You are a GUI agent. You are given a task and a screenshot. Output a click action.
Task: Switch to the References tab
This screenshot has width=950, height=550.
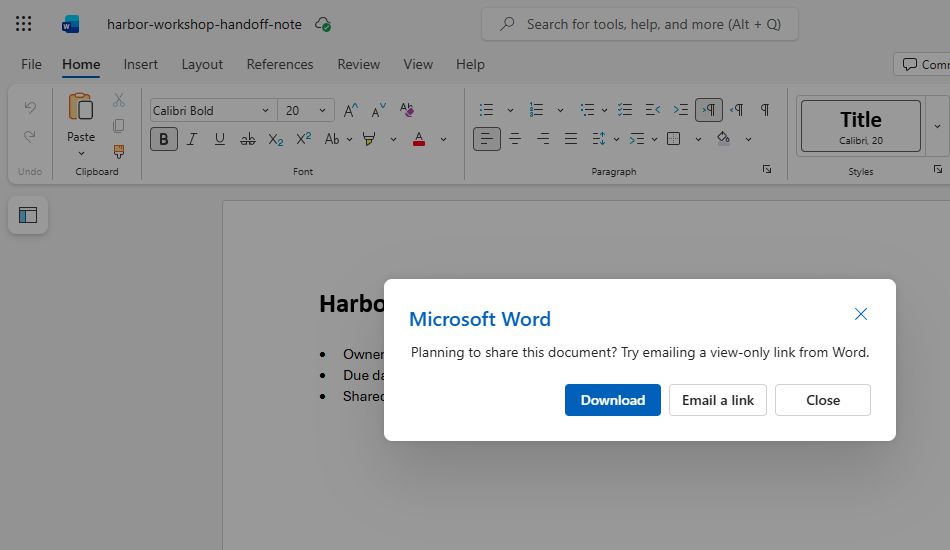280,64
